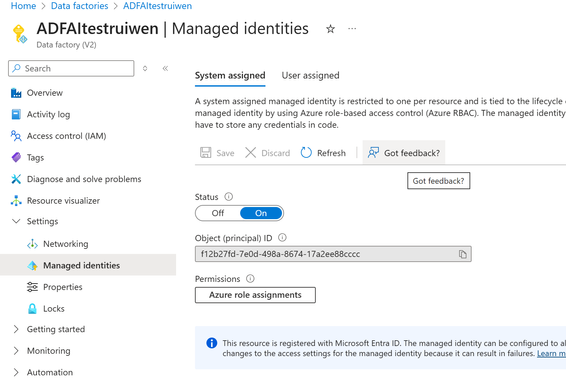Screen dimensions: 566x382
Task: Expand the Monitoring section
Action: [x=16, y=351]
